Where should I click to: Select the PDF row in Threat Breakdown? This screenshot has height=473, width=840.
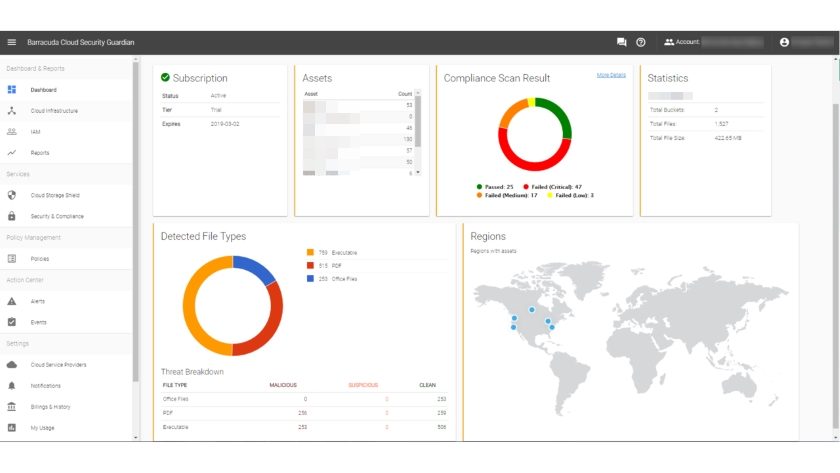coord(304,413)
